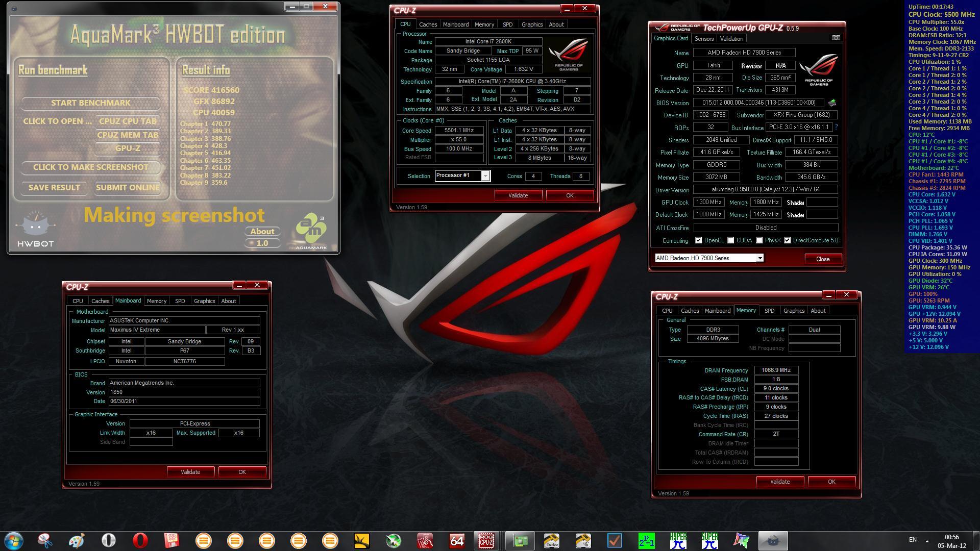
Task: Click the GPU Clock 1300 MHz field
Action: 708,203
